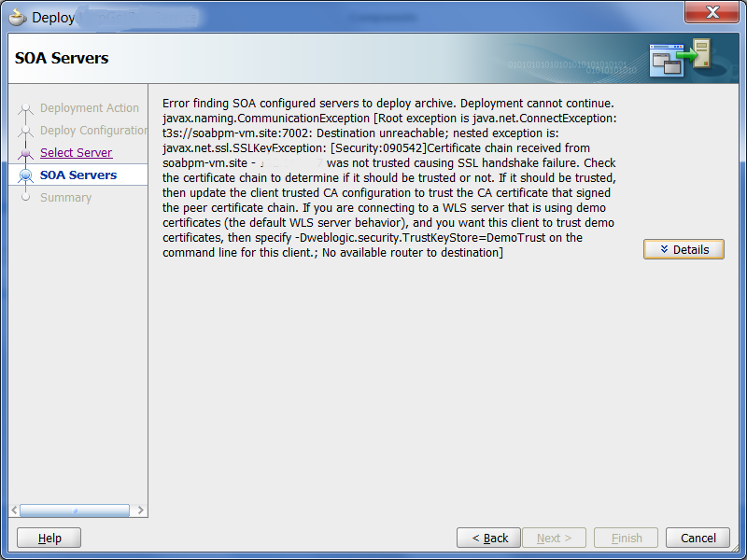Viewport: 747px width, 560px height.
Task: Click the text '-Dweblogic.security.TrustKeyStore=DemoTrust'
Action: [419, 238]
